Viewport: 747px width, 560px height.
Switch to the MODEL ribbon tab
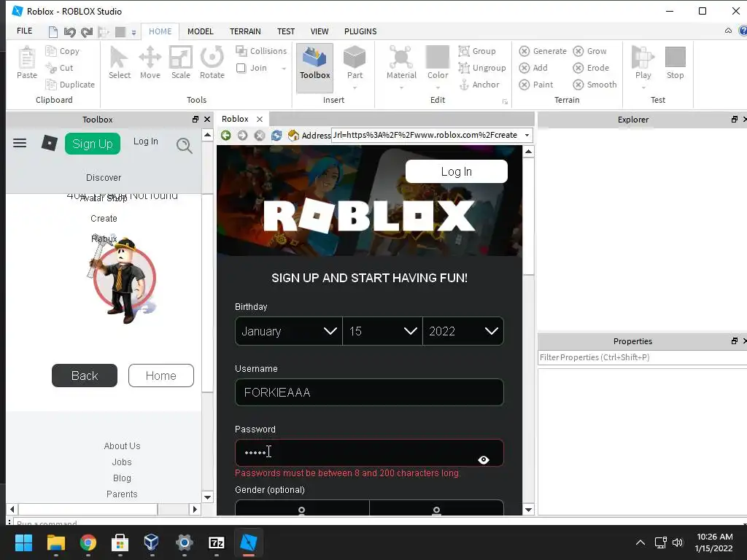coord(200,31)
